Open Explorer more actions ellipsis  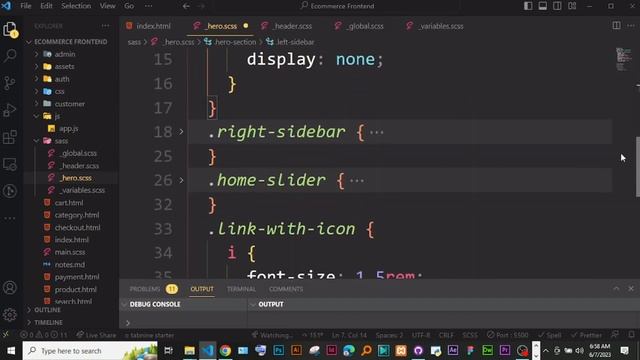pos(106,26)
